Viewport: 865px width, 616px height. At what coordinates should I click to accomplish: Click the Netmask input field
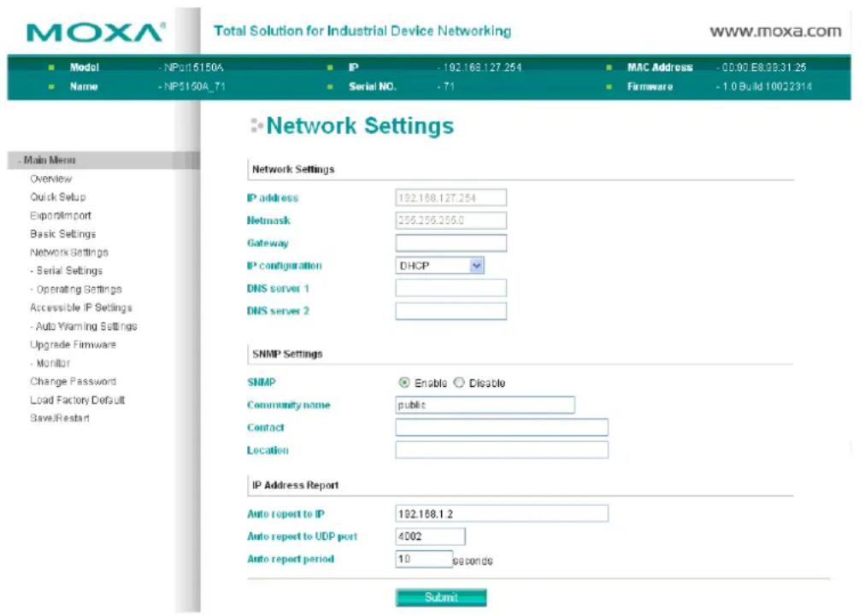click(x=450, y=220)
